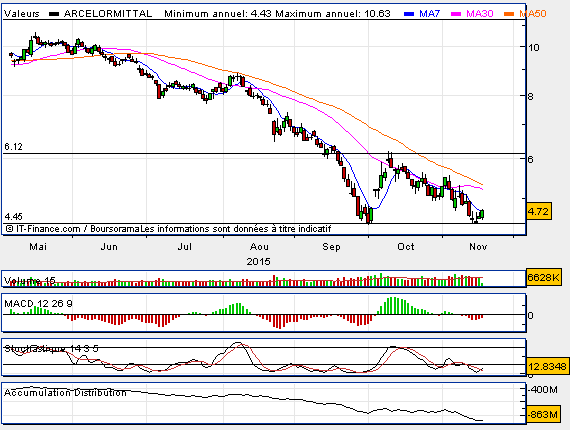Click the price axis label 6
The image size is (570, 430).
click(531, 159)
